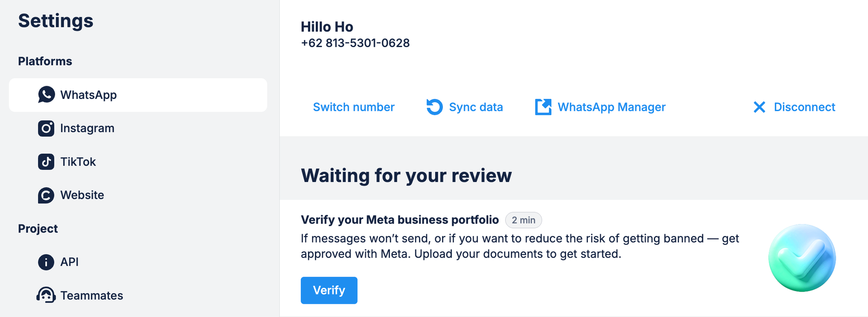Click the Sync data link text
The image size is (868, 317).
pyautogui.click(x=476, y=107)
